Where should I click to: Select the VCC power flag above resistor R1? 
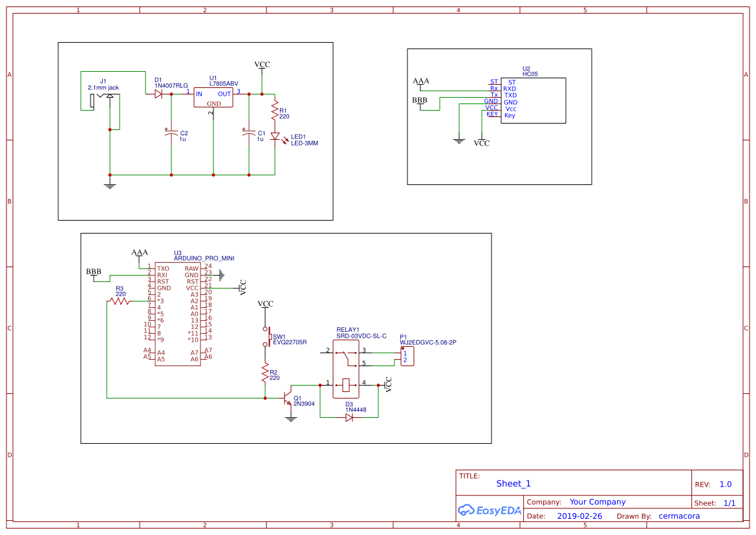(x=261, y=64)
